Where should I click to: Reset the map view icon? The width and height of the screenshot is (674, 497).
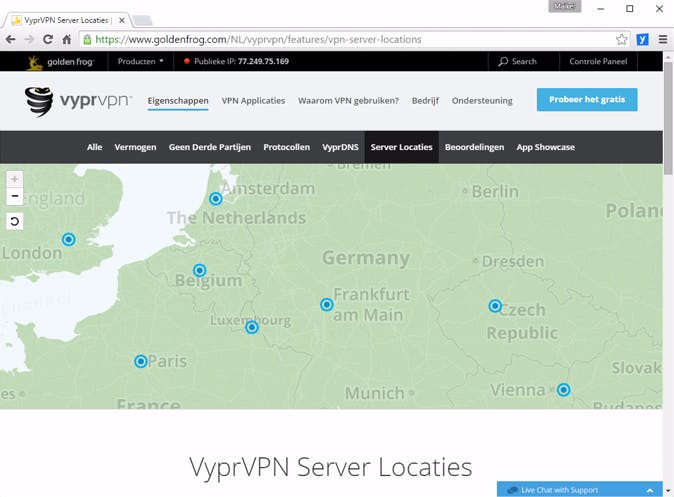pyautogui.click(x=15, y=221)
